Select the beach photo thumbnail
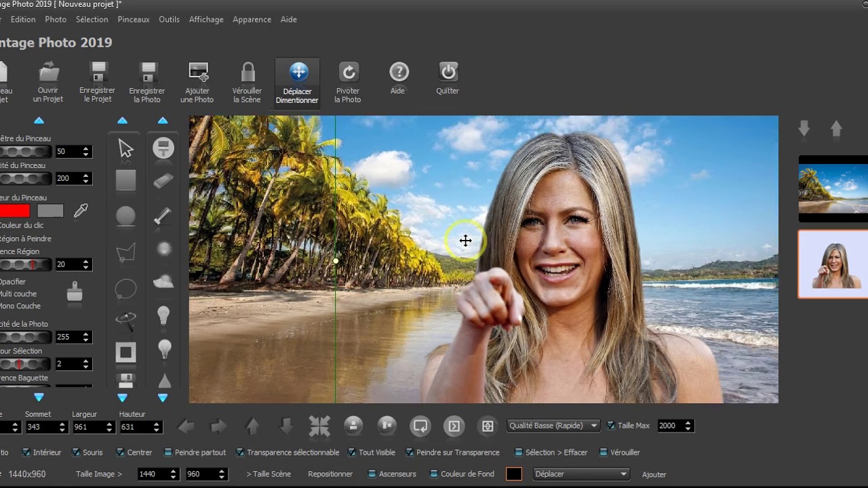 833,189
